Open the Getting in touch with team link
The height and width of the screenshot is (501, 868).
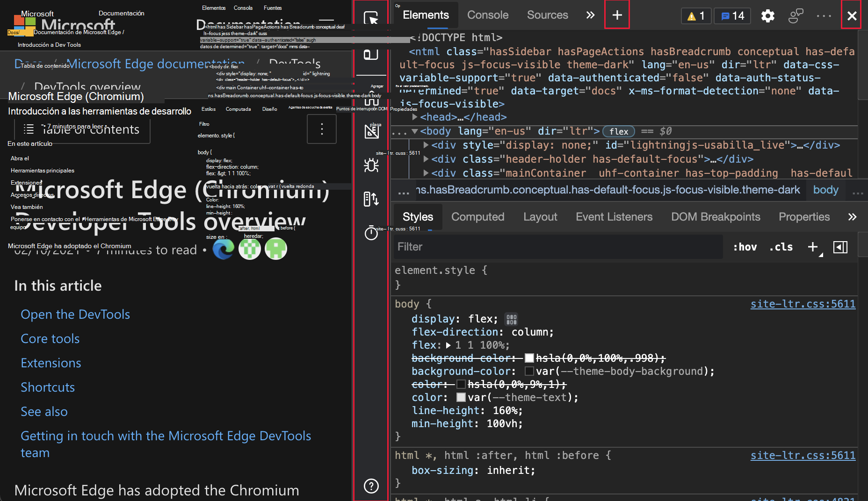tap(166, 444)
